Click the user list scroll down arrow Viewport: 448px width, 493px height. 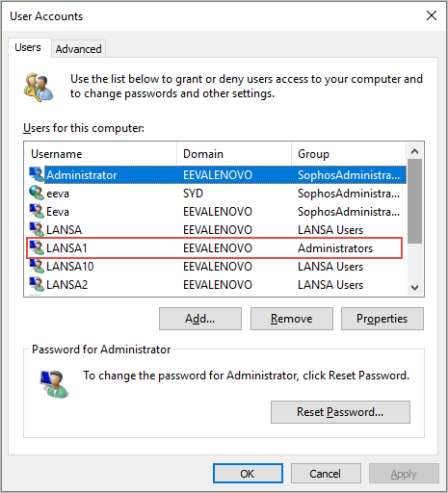click(415, 287)
